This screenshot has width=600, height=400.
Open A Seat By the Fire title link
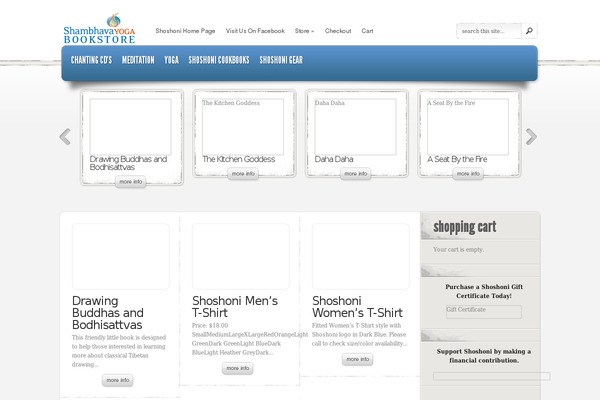pyautogui.click(x=457, y=159)
